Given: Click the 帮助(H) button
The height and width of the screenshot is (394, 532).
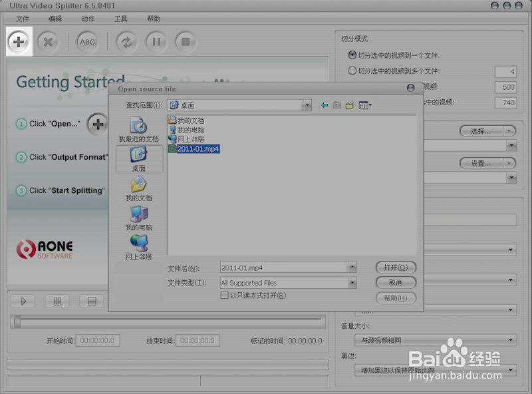Looking at the screenshot, I should tap(396, 298).
